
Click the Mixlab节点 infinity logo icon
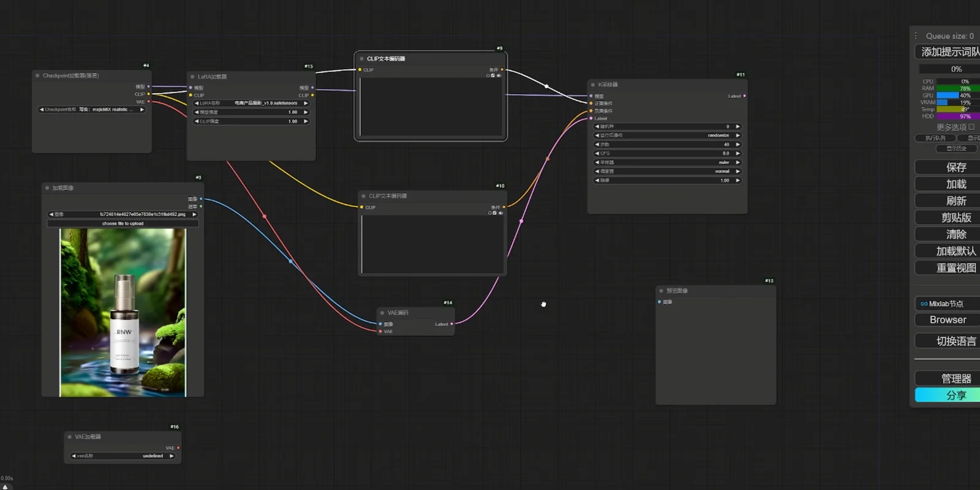pos(924,304)
